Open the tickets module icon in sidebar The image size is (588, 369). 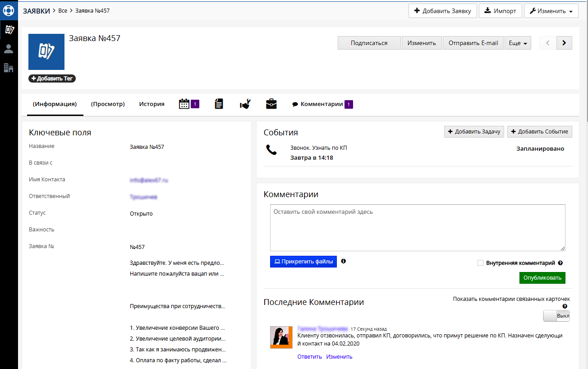(9, 30)
